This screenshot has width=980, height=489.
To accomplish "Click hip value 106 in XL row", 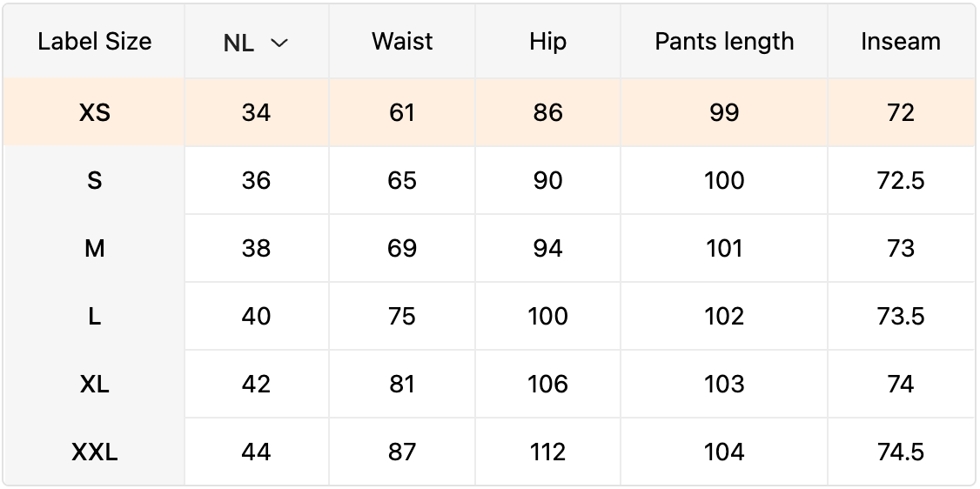I will point(547,385).
